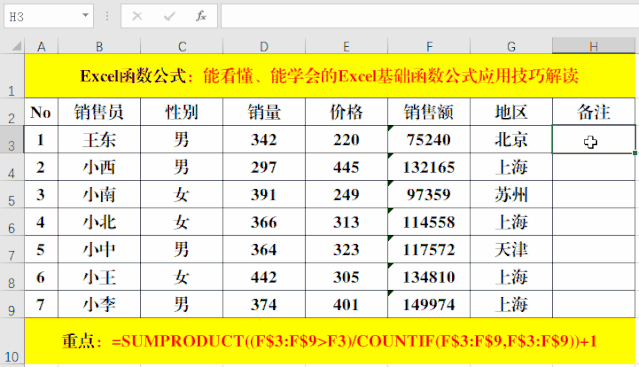639x367 pixels.
Task: Click sales amount cell 97359
Action: coord(429,194)
